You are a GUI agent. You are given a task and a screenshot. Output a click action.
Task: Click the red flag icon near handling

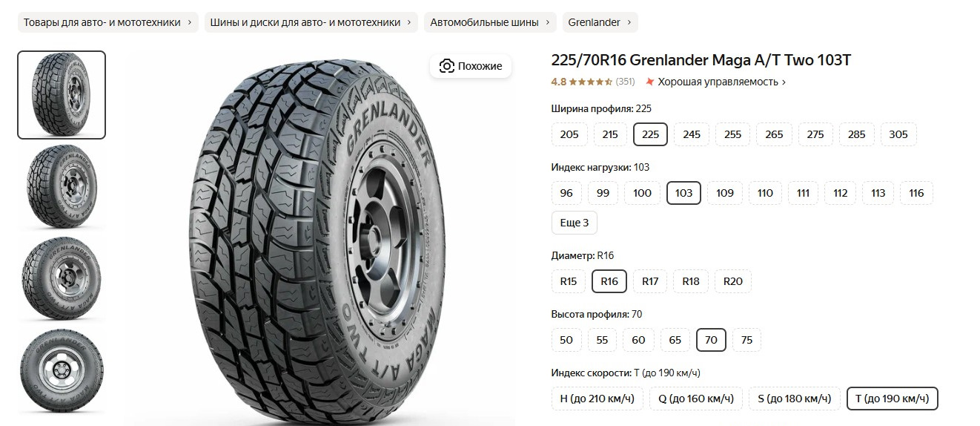(x=650, y=82)
